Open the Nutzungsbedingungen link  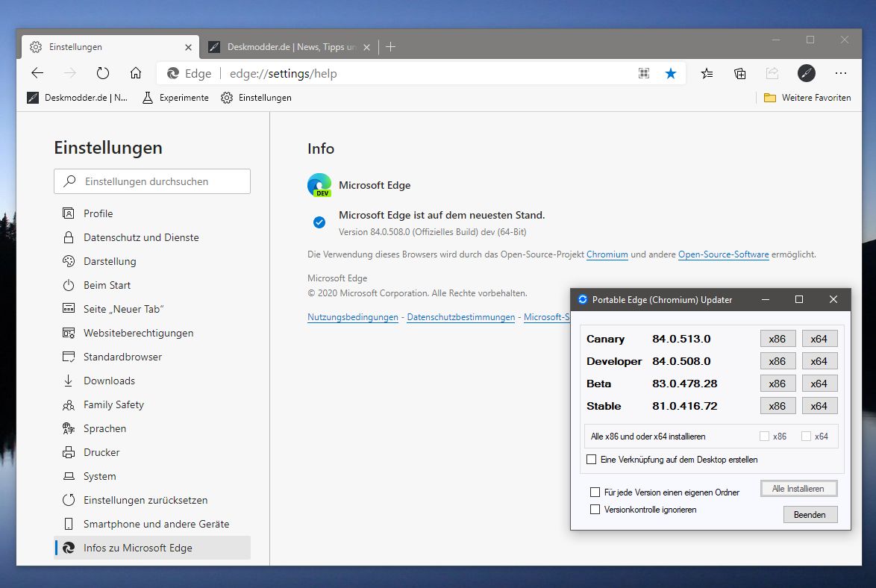pyautogui.click(x=352, y=317)
